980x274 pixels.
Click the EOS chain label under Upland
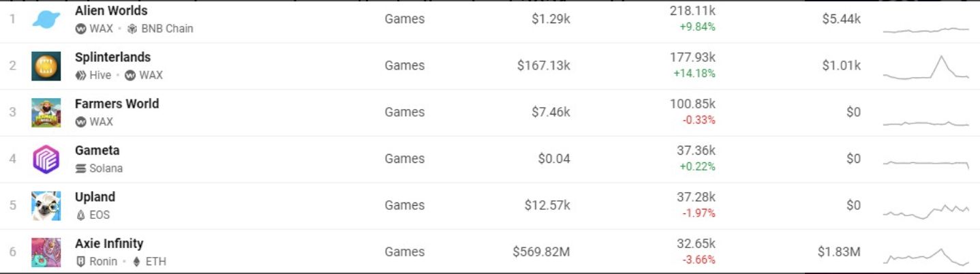(99, 215)
